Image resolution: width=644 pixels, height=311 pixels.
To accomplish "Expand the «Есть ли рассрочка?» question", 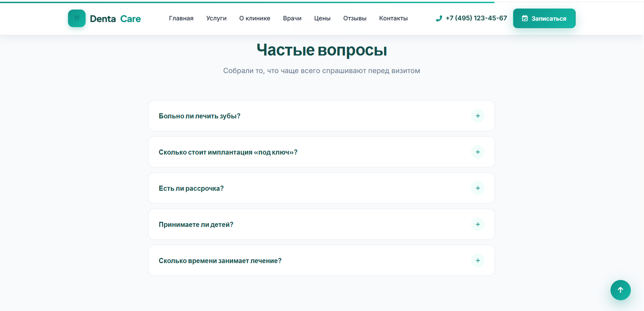I will [x=321, y=188].
